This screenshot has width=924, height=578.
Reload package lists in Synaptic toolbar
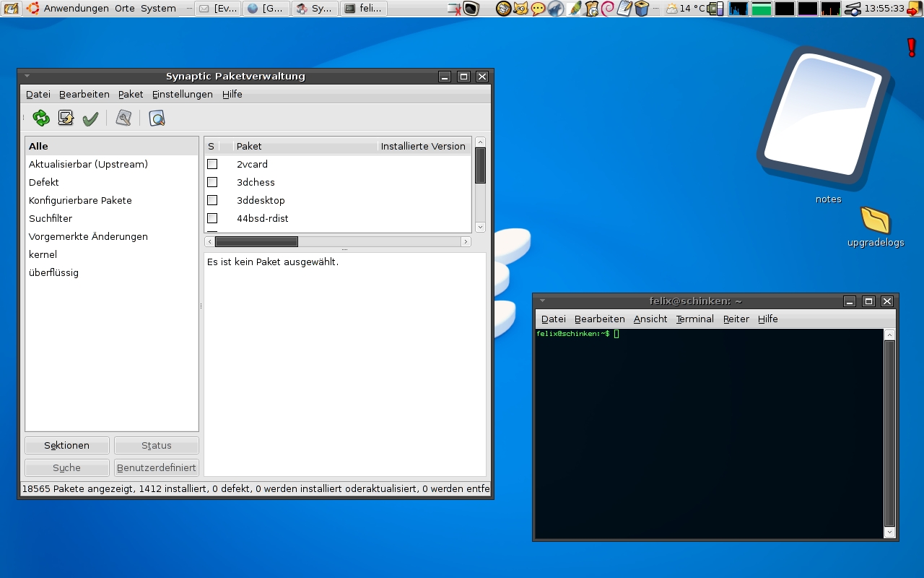[x=41, y=118]
